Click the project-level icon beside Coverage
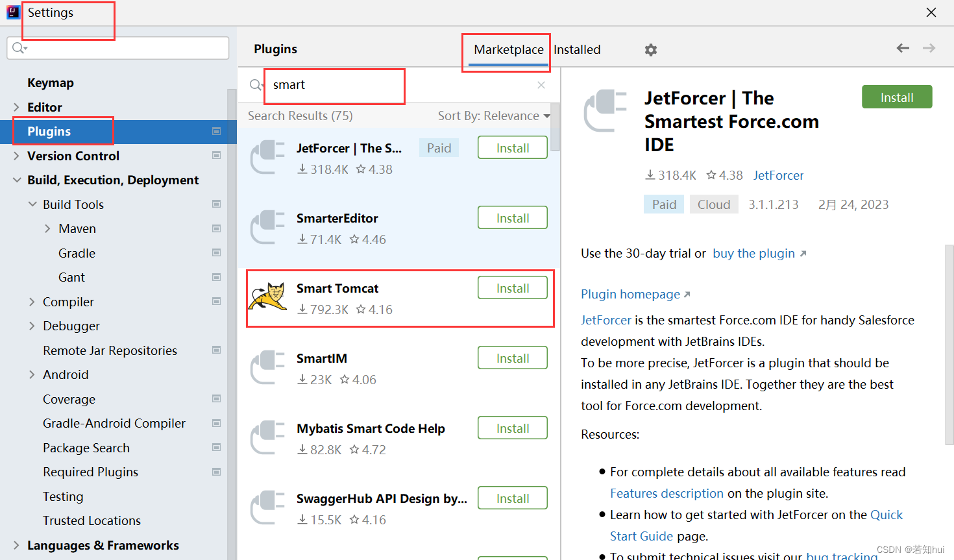This screenshot has width=954, height=560. point(217,399)
